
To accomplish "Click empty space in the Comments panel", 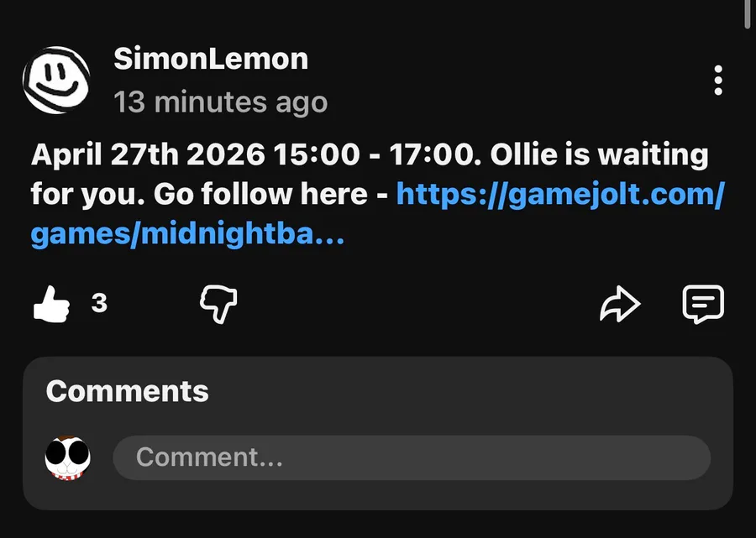I will tap(462, 393).
